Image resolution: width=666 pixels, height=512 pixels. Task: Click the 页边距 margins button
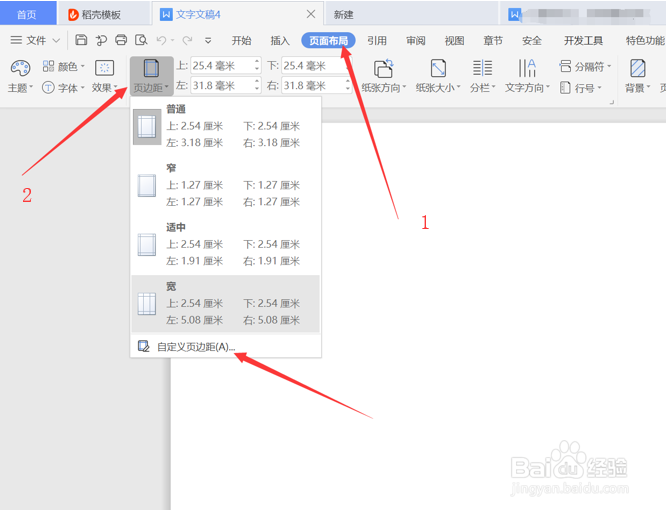point(151,76)
